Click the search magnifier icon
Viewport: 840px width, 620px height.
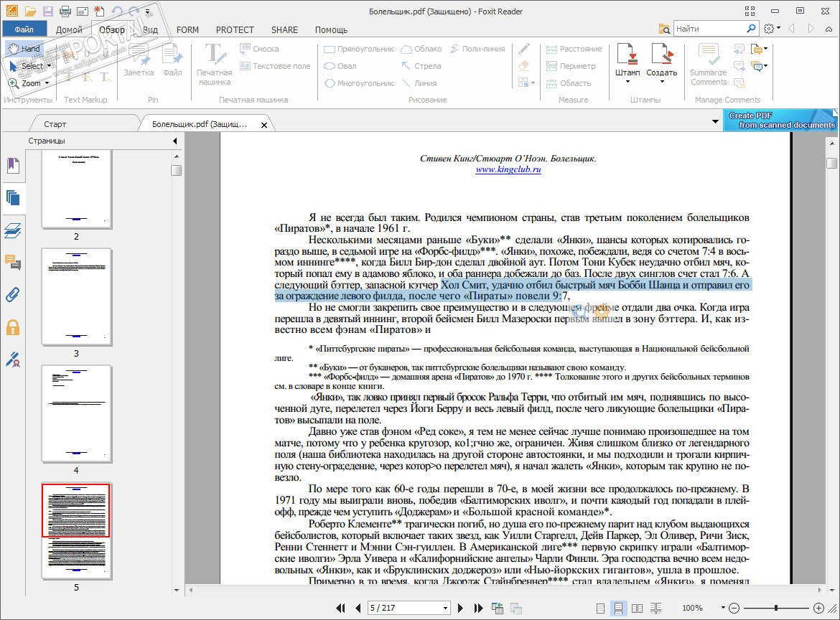(x=751, y=29)
